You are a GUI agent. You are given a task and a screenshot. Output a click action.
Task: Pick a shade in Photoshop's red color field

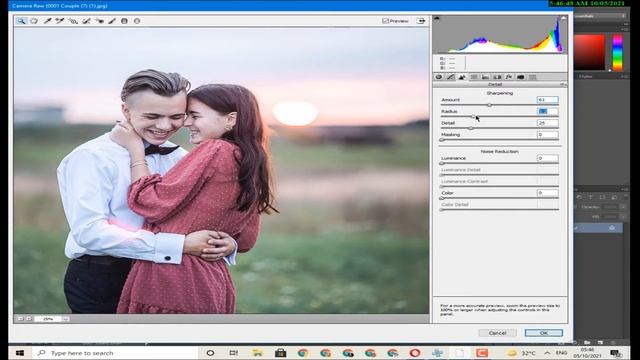[x=589, y=52]
